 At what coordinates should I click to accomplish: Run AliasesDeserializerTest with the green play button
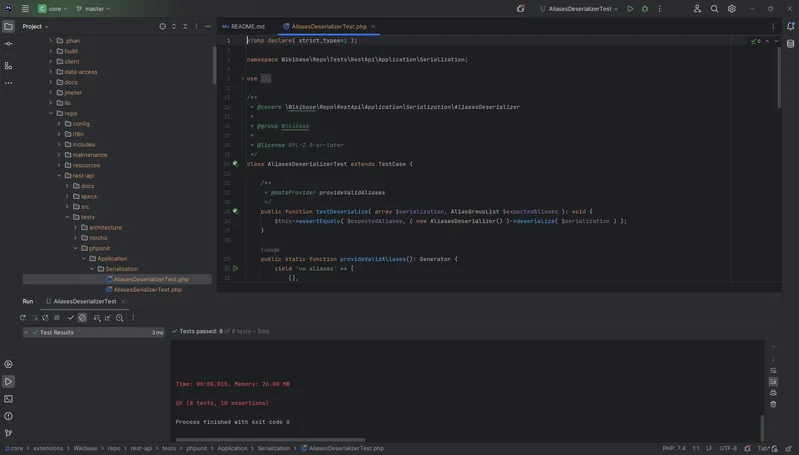click(x=630, y=9)
